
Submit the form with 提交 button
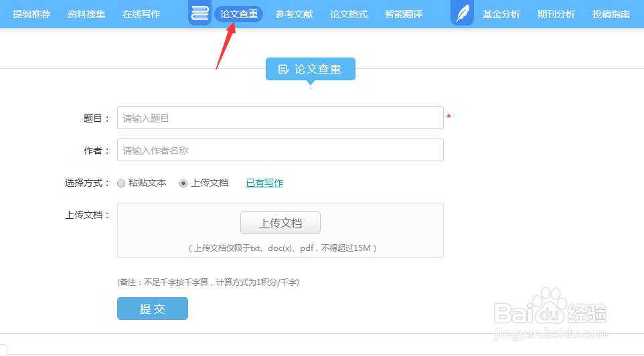(x=153, y=308)
